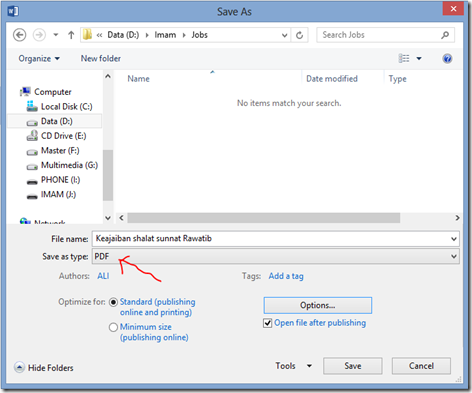Click the CD Drive (E:) disc icon

click(x=32, y=135)
